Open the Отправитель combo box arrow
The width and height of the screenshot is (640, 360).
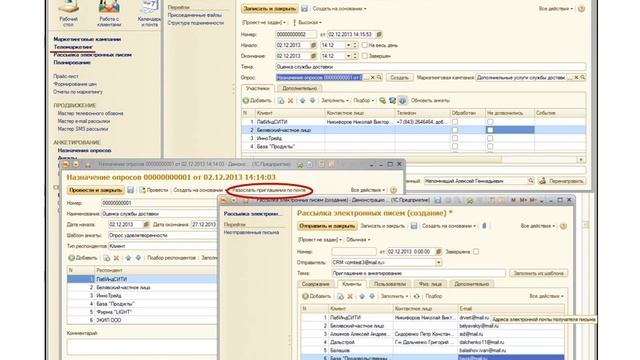(x=438, y=262)
